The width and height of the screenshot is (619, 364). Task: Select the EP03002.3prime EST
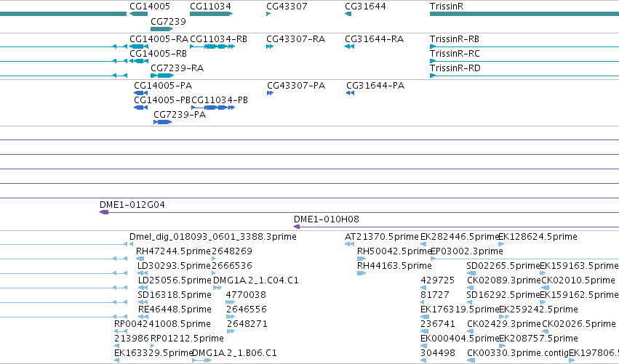click(524, 259)
